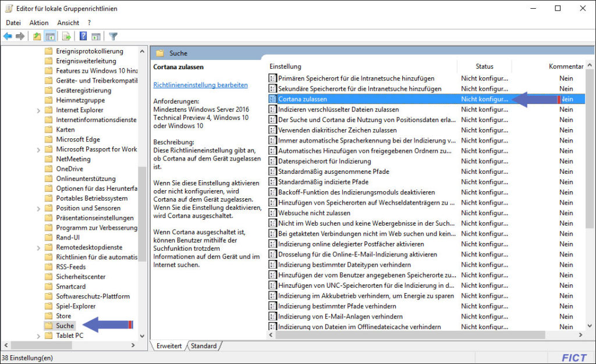596x364 pixels.
Task: Click the folder icon of OneDrive
Action: (48, 169)
